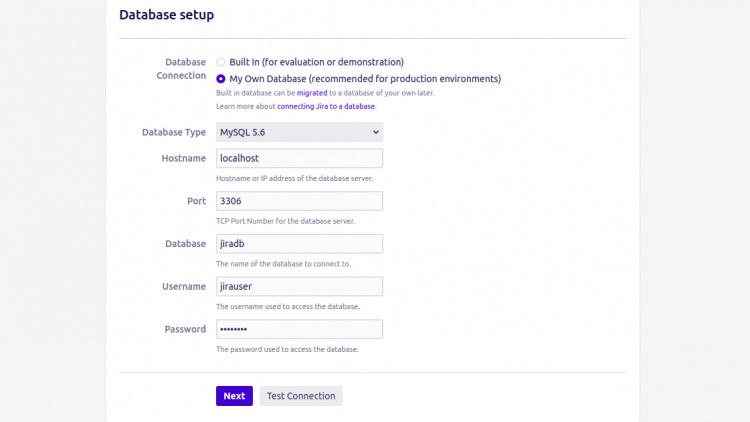This screenshot has width=750, height=422.
Task: Click the 'Hostname' field label
Action: point(183,158)
